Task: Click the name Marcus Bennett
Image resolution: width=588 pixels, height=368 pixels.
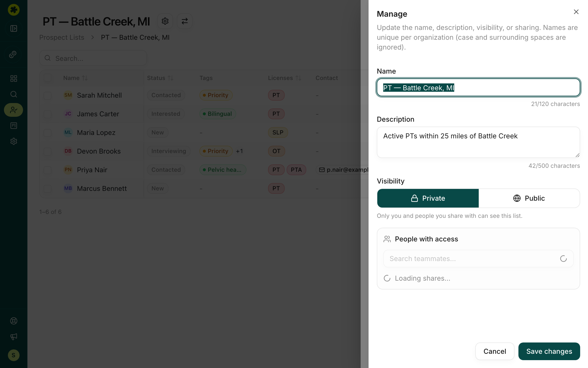Action: pyautogui.click(x=102, y=188)
